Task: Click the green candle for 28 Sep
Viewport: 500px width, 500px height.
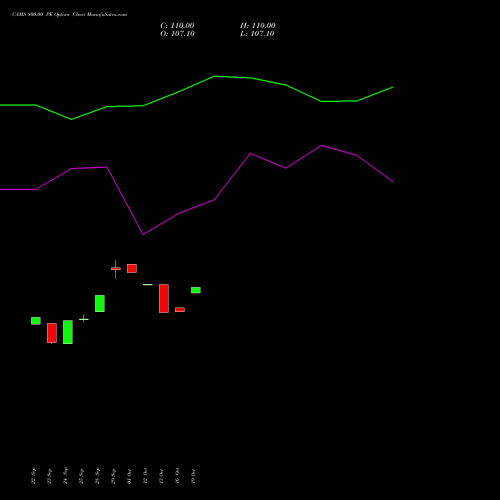Action: 100,303
